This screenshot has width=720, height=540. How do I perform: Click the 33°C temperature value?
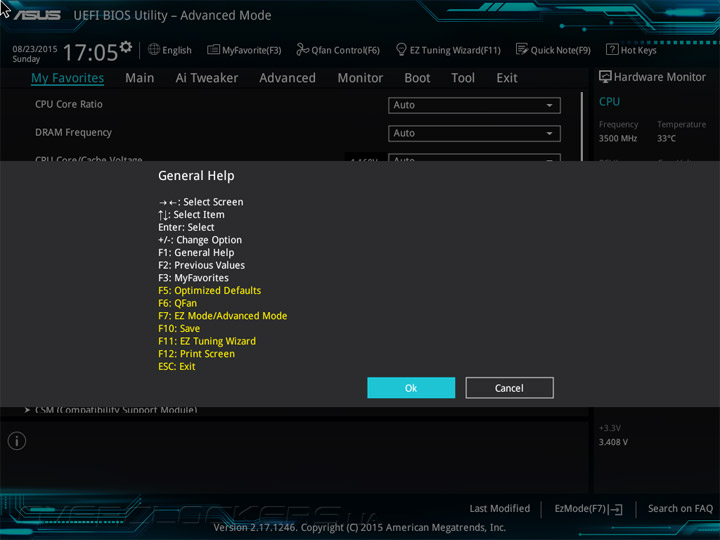(666, 138)
